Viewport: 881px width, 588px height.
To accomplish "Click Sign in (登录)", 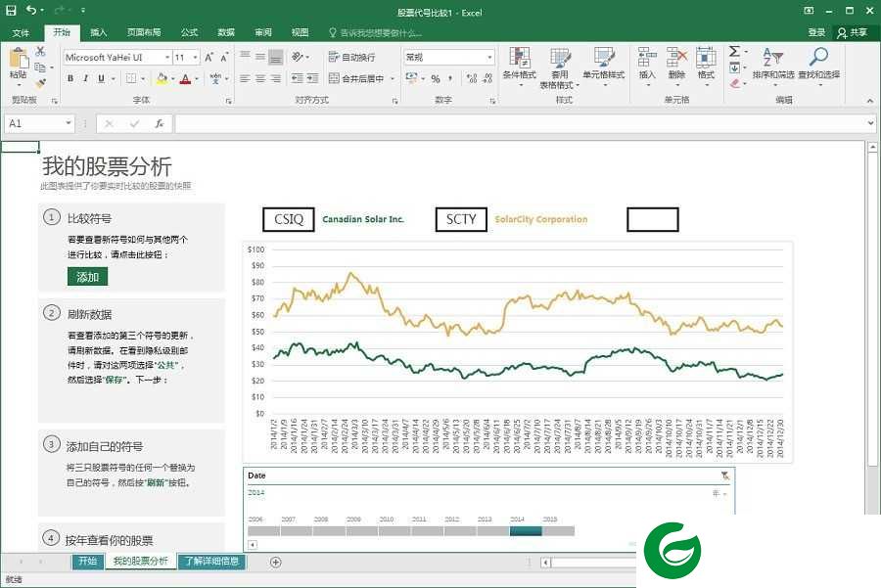I will point(816,32).
